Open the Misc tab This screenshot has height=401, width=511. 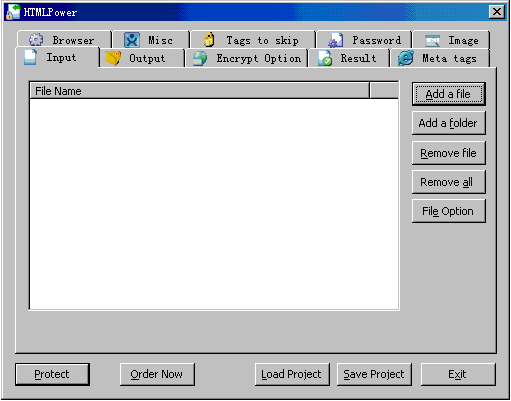point(151,40)
